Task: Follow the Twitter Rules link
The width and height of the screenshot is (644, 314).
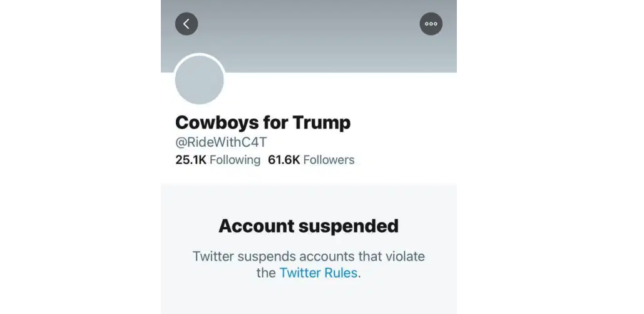Action: click(x=319, y=273)
